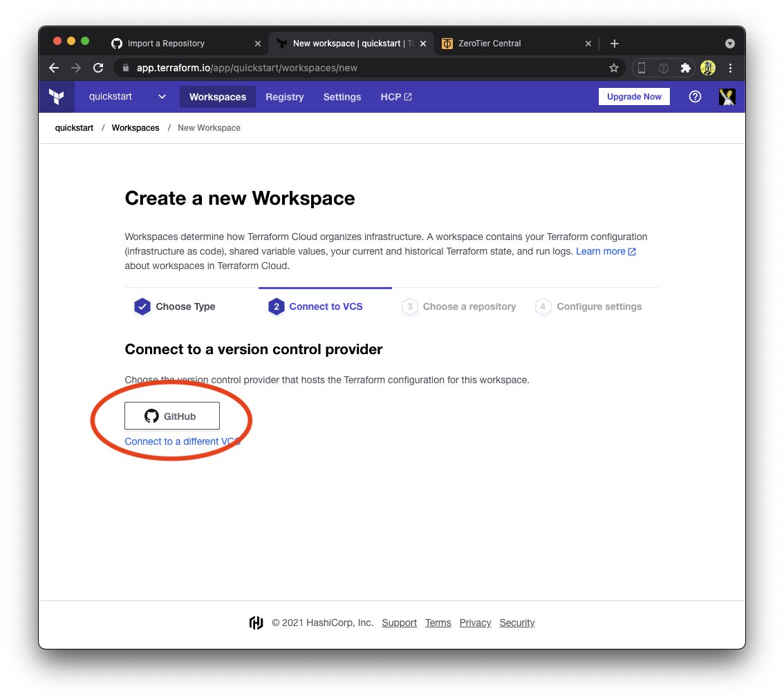Viewport: 784px width, 700px height.
Task: Click the circular info extension icon in toolbar
Action: tap(664, 68)
